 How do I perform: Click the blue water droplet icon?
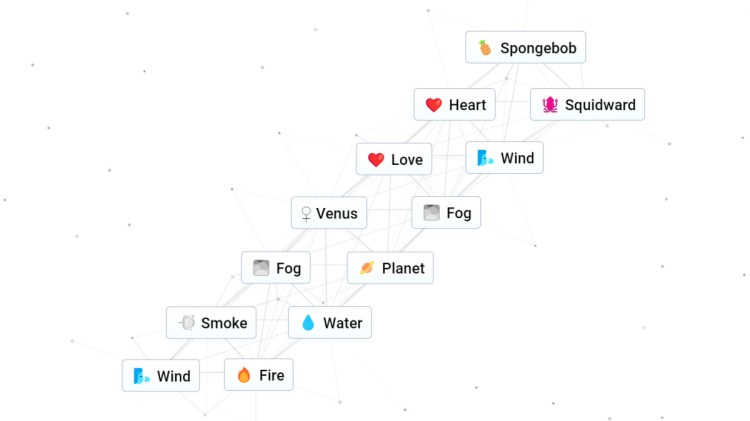[308, 323]
